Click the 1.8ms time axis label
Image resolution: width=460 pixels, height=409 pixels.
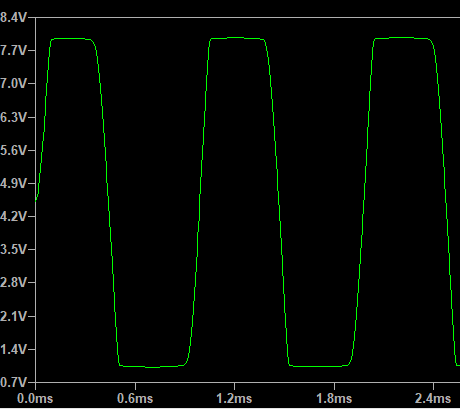(x=334, y=399)
